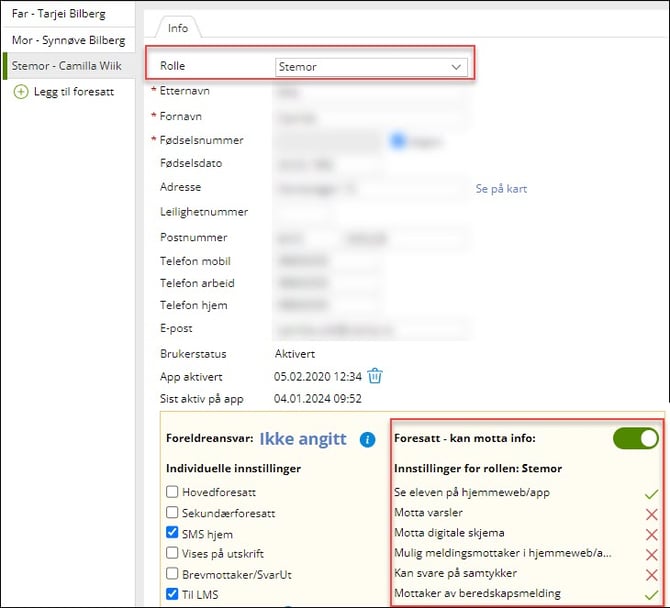Tick the Vises på utskrift checkbox

tap(173, 554)
